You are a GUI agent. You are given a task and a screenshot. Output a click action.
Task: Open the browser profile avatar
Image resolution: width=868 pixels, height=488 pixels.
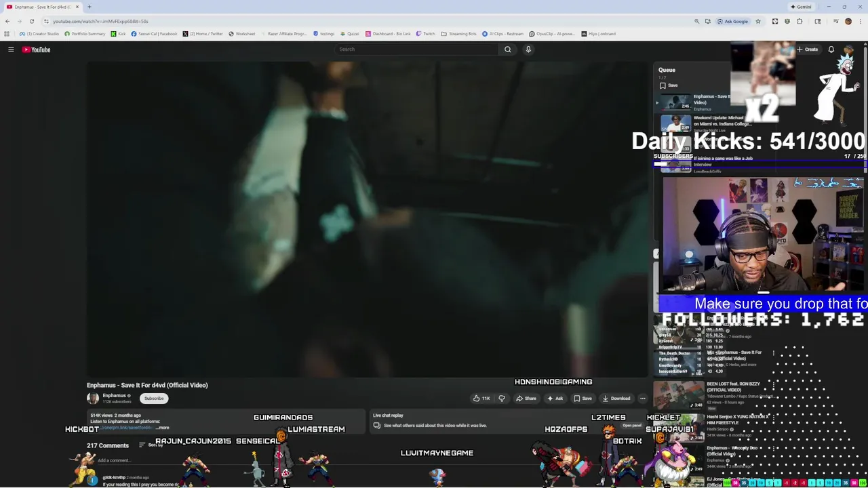848,21
